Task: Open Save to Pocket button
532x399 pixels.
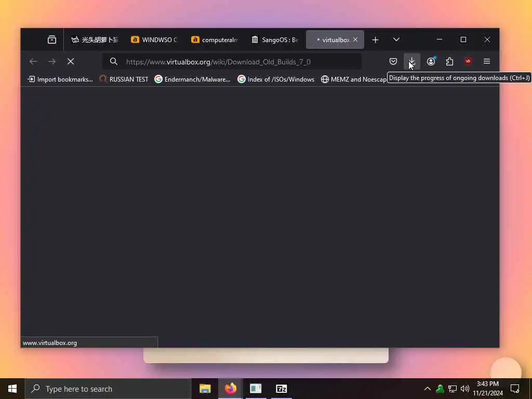Action: pyautogui.click(x=393, y=61)
